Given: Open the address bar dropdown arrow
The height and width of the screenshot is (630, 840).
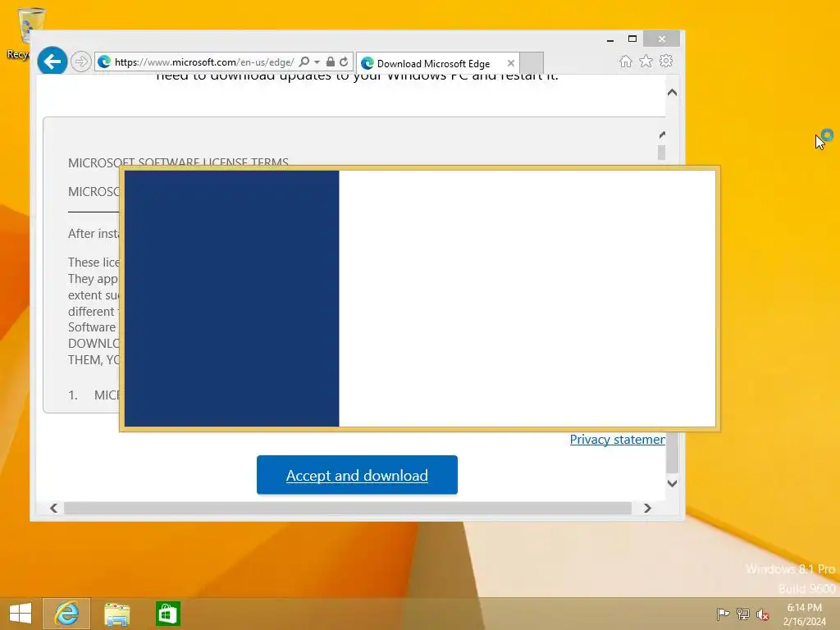Looking at the screenshot, I should [x=317, y=62].
